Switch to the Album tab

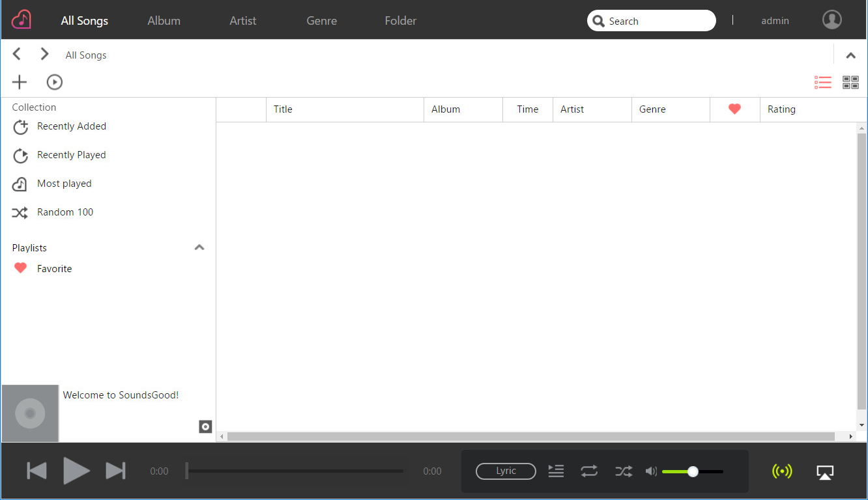(x=164, y=21)
